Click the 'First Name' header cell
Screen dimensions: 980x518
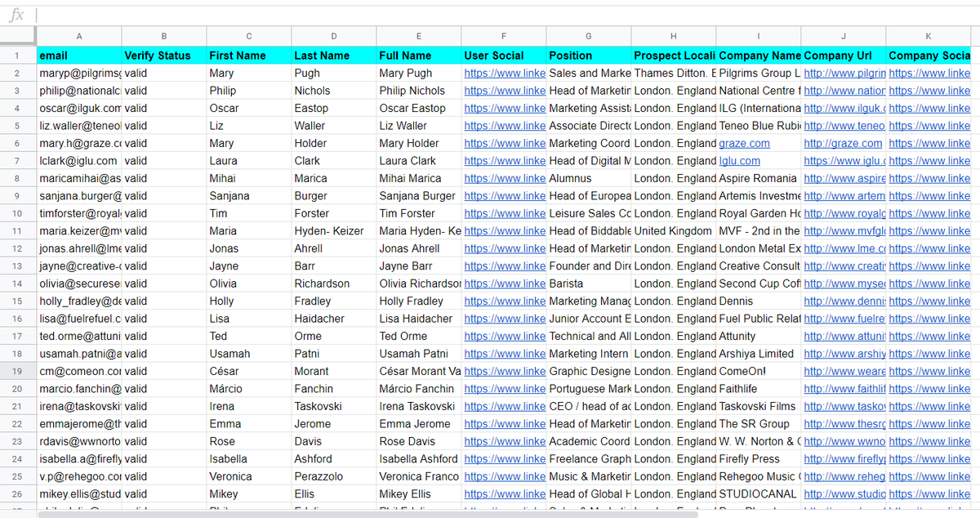click(249, 56)
